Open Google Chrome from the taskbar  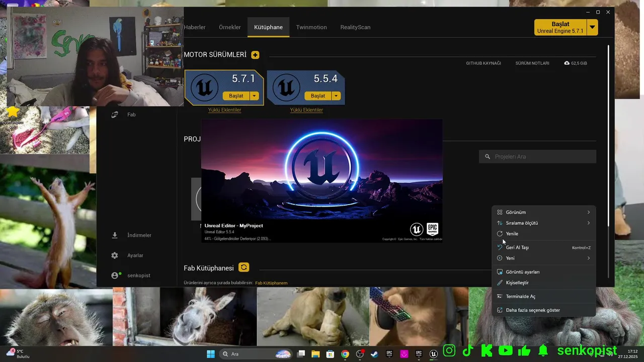(345, 354)
